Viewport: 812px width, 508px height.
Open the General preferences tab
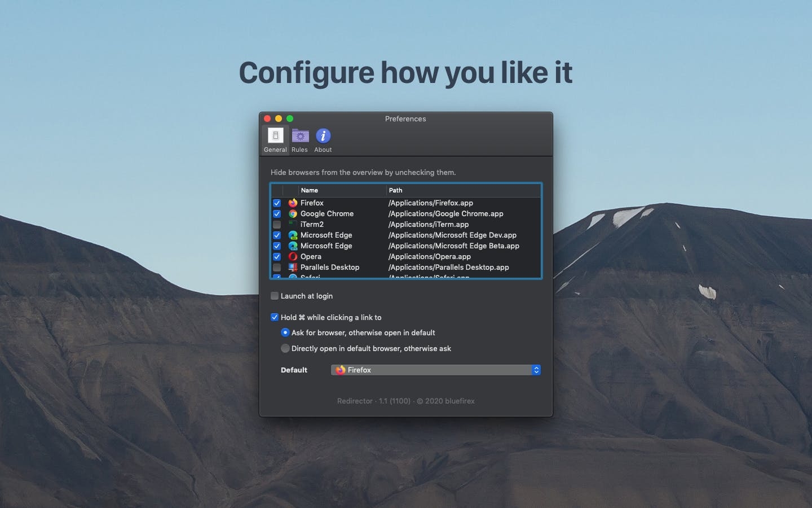275,140
